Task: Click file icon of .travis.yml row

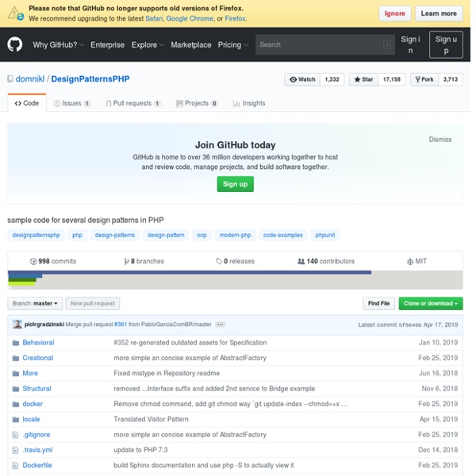Action: pyautogui.click(x=15, y=450)
